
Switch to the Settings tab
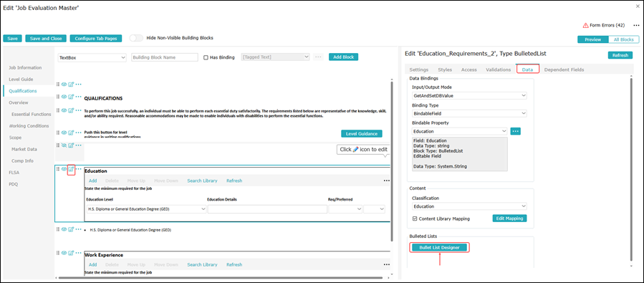click(419, 69)
